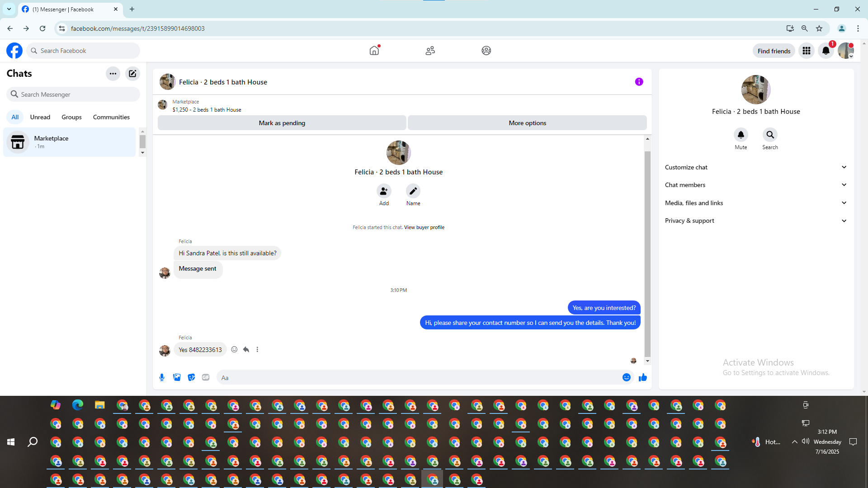The width and height of the screenshot is (868, 488).
Task: Attach a file with the photo icon
Action: (x=177, y=377)
